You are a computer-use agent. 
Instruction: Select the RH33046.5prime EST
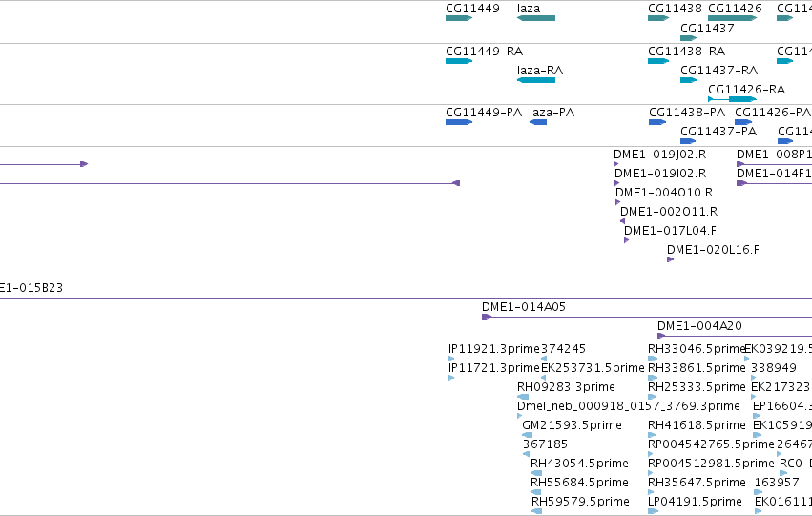click(x=653, y=359)
